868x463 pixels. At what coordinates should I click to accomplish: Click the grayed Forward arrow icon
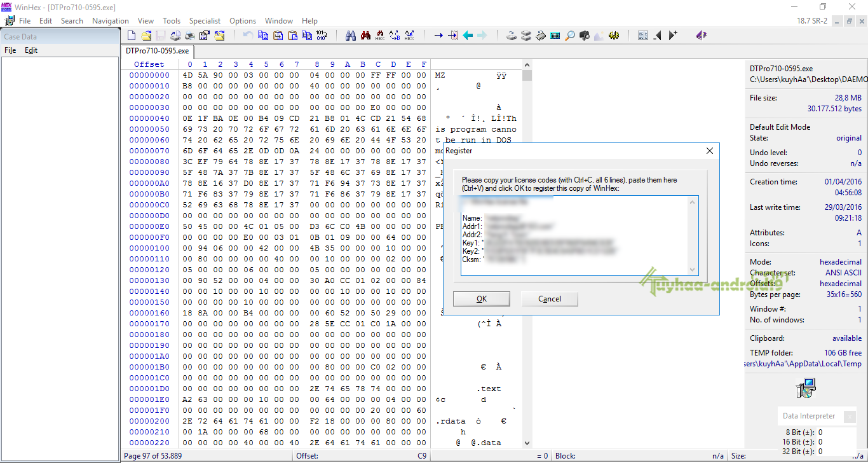point(482,36)
